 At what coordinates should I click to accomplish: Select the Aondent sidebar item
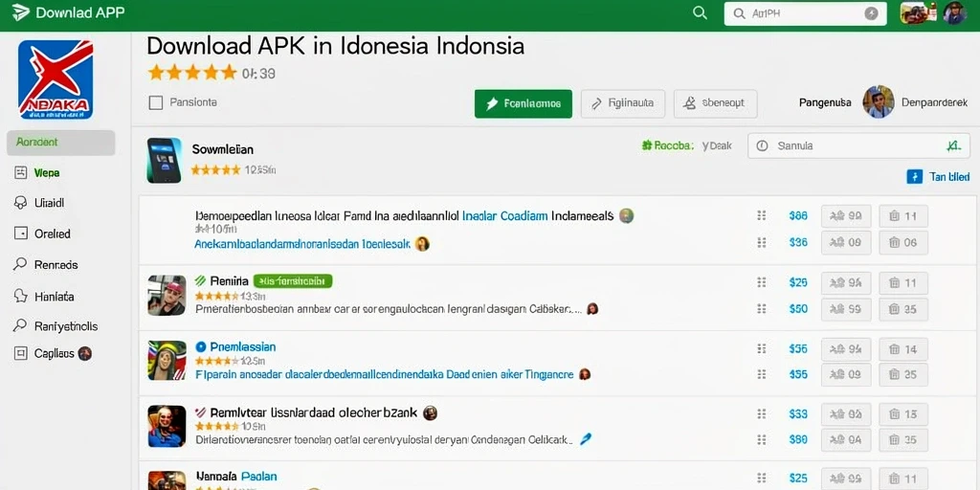pos(60,143)
